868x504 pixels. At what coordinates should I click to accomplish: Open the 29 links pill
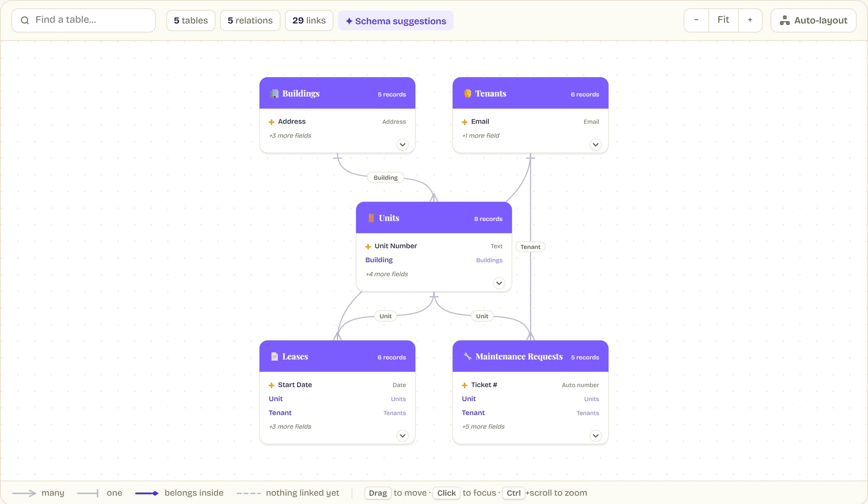pyautogui.click(x=309, y=20)
